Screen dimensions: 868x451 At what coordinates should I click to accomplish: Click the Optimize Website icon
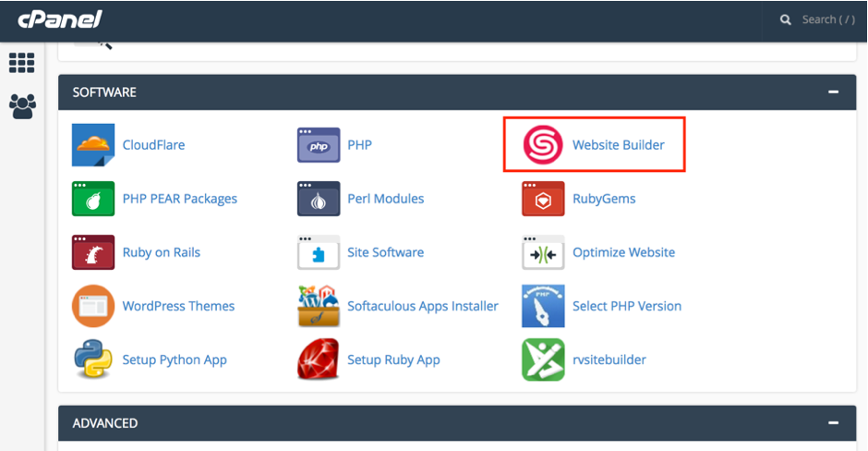click(543, 252)
